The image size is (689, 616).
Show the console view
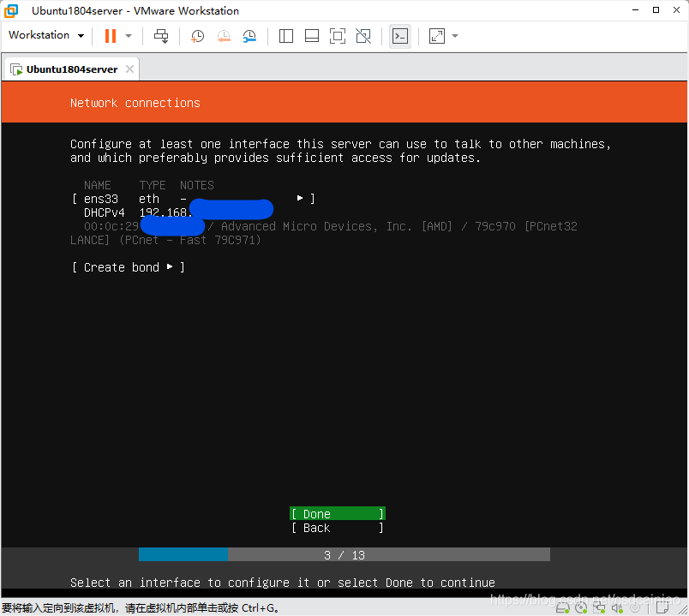click(400, 36)
